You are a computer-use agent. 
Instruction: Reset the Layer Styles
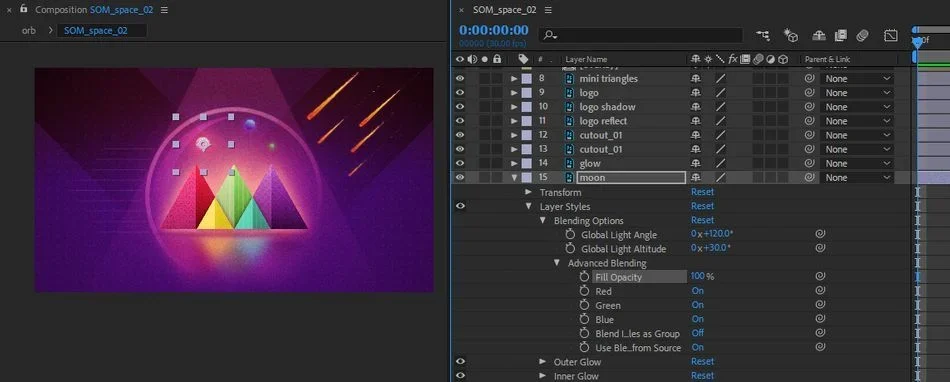pos(702,206)
